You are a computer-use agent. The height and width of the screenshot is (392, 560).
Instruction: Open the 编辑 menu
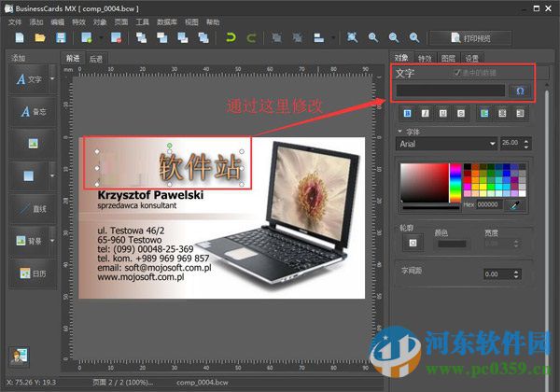pos(57,22)
